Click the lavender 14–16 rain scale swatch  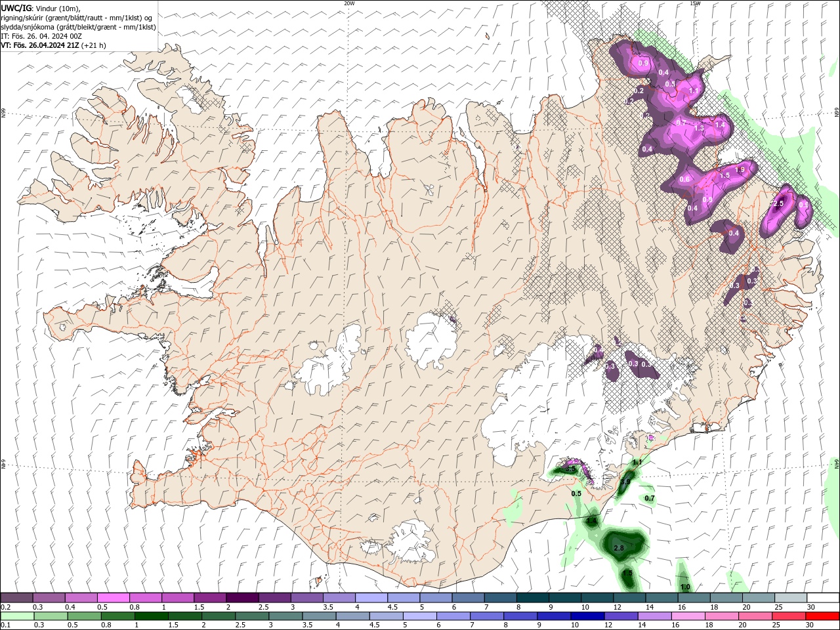point(654,616)
